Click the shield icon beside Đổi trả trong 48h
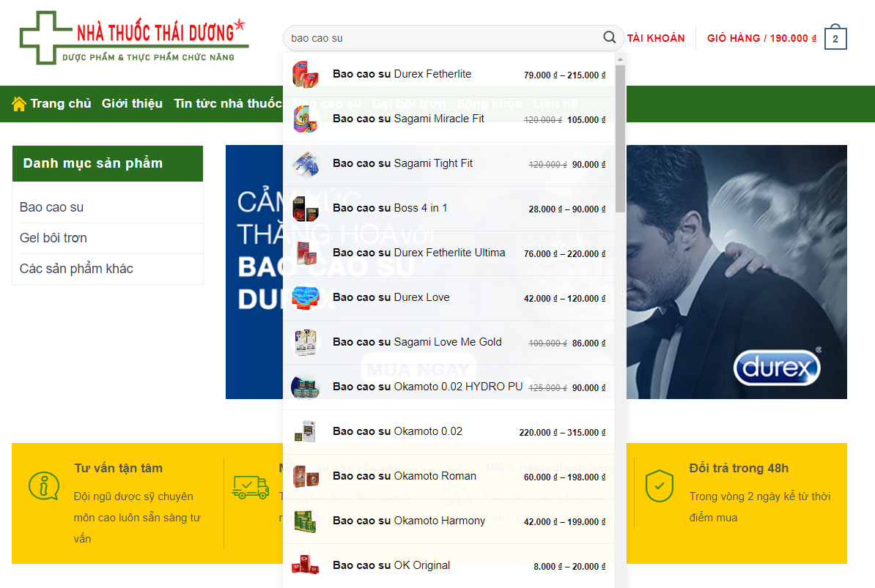The height and width of the screenshot is (588, 875). pos(659,485)
